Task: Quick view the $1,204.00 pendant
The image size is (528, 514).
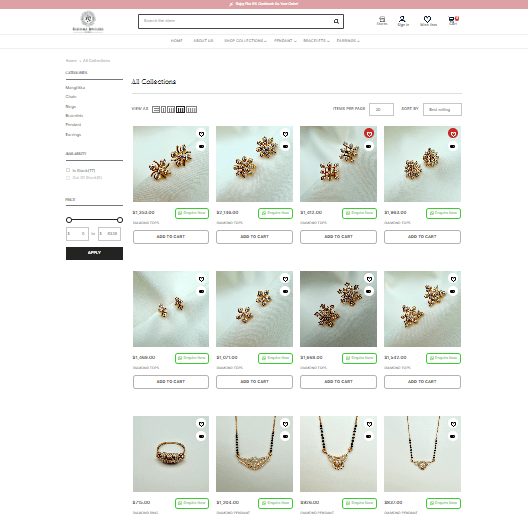Action: (285, 437)
